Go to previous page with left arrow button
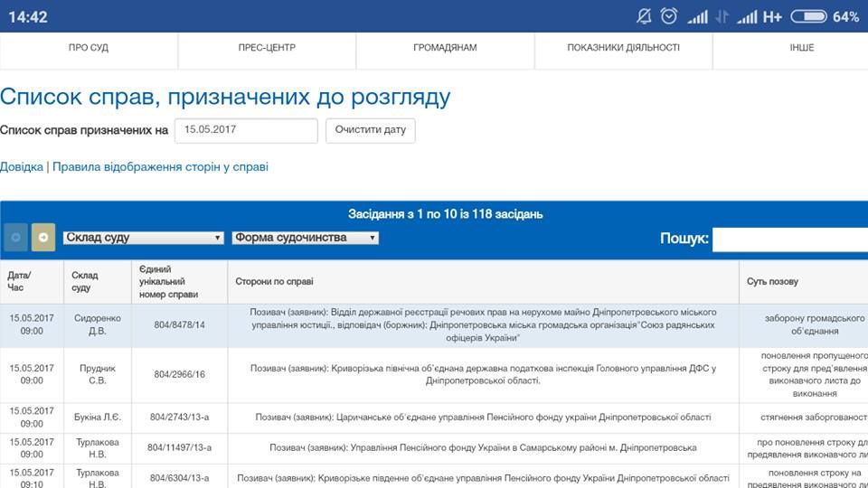Viewport: 868px width, 488px height. tap(15, 238)
